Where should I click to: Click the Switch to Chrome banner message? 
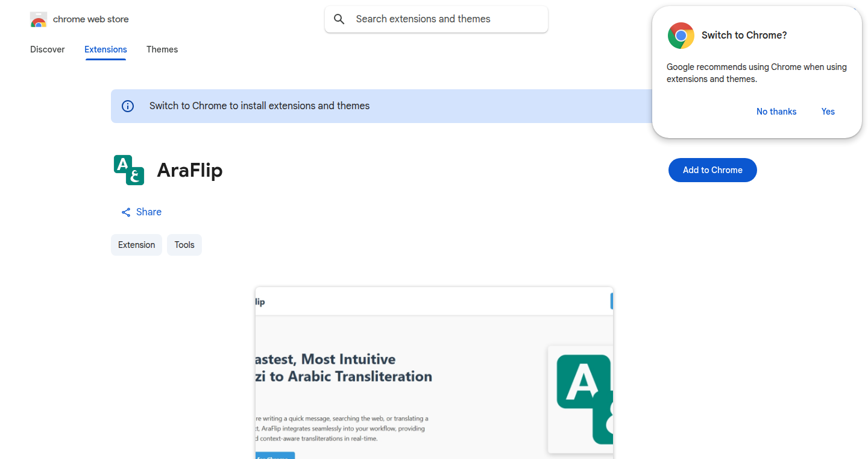[260, 106]
